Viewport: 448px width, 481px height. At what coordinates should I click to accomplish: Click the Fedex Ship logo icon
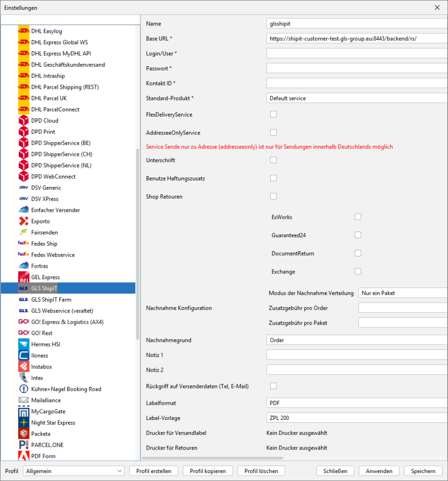click(24, 244)
